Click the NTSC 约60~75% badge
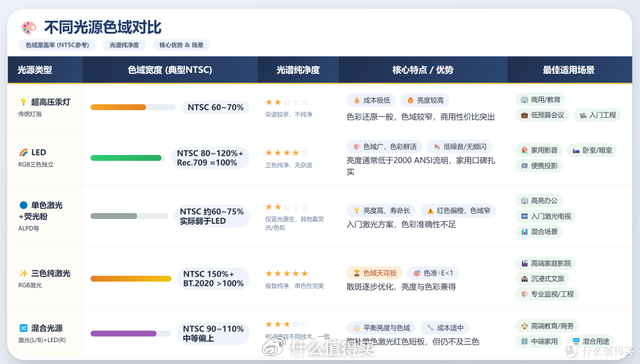 [x=211, y=216]
